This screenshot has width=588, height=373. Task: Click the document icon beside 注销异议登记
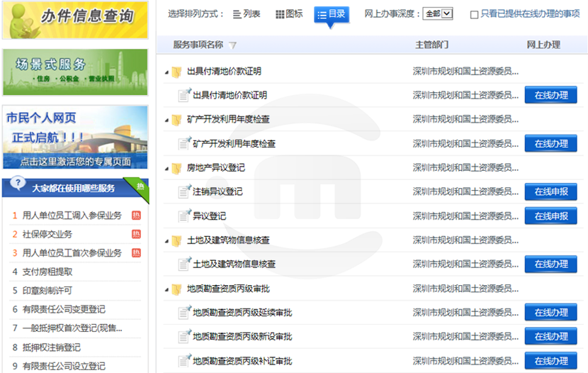[184, 191]
